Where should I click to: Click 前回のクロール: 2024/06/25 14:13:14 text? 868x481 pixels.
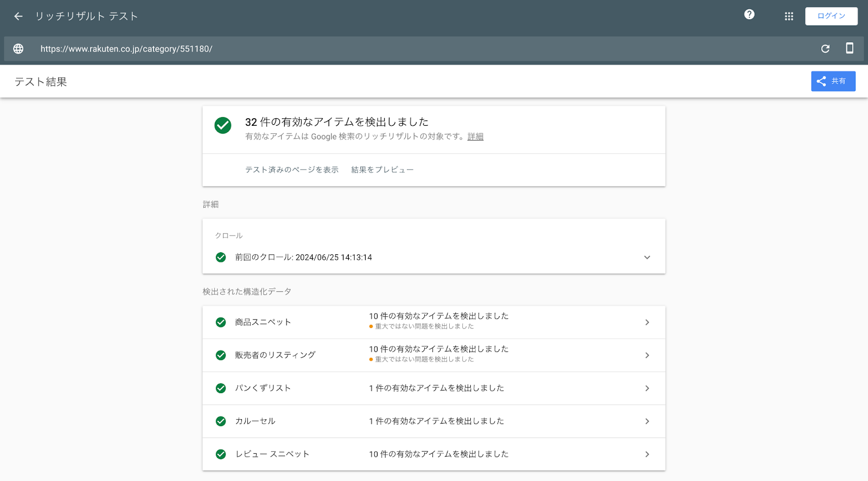click(x=303, y=258)
